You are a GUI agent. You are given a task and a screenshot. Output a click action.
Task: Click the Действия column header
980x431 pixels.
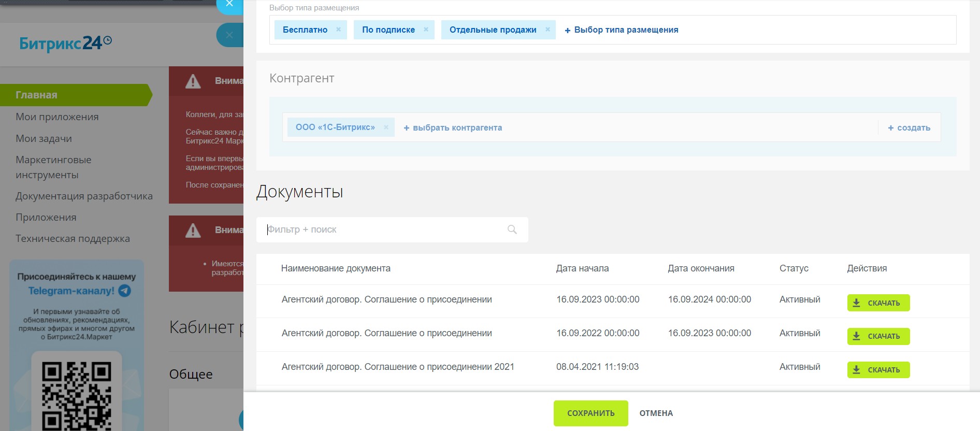(x=867, y=268)
